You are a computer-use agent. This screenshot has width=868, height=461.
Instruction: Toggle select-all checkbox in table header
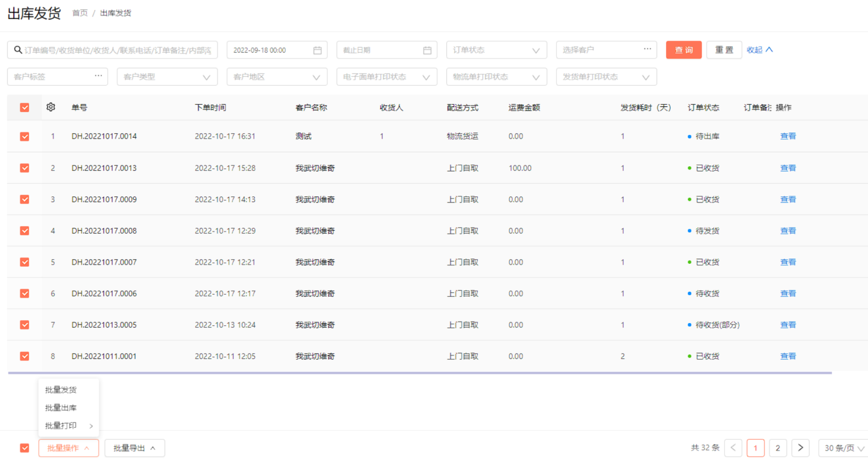click(x=24, y=107)
